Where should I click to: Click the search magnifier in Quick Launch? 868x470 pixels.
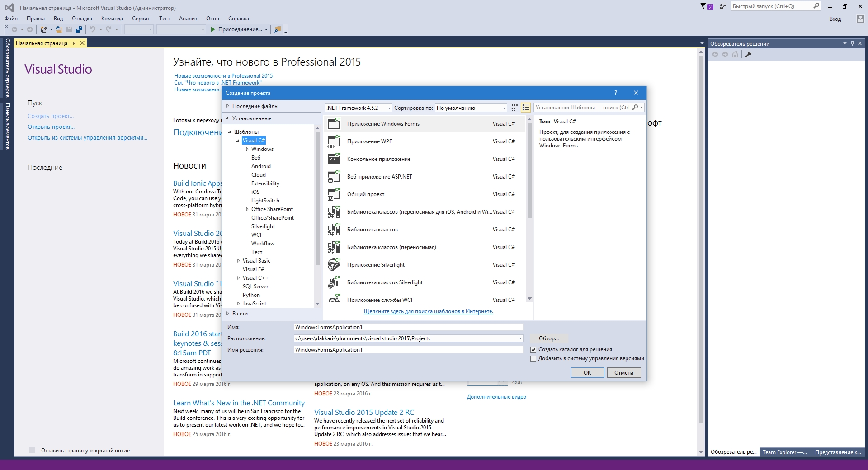pos(816,6)
